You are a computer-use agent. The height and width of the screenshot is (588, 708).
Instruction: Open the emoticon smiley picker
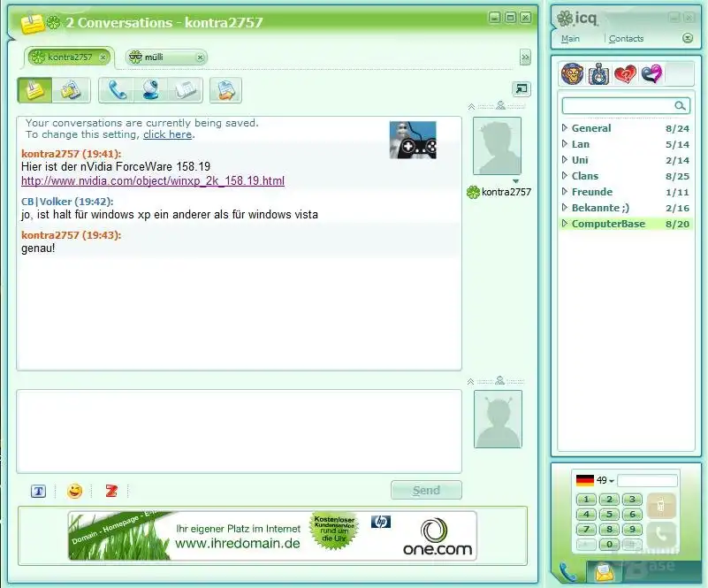point(75,492)
